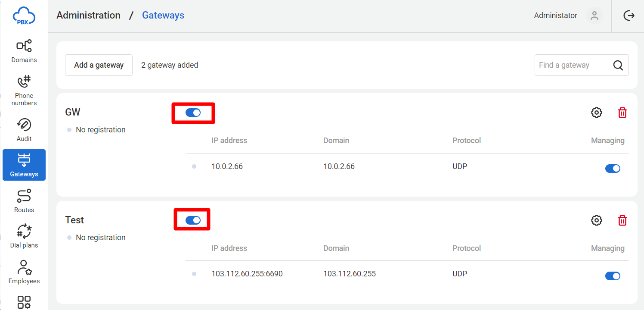Click the Add a gateway button
Screen dimensions: 644x310
(x=99, y=65)
